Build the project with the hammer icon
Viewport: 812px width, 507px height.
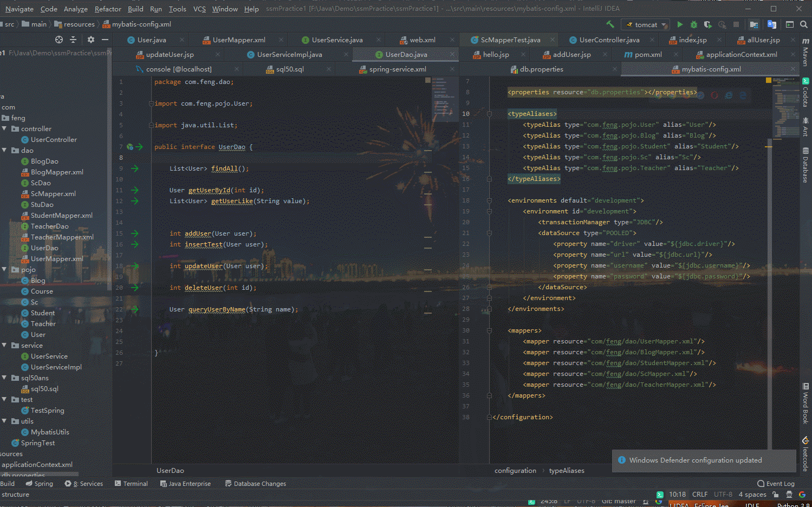point(610,24)
